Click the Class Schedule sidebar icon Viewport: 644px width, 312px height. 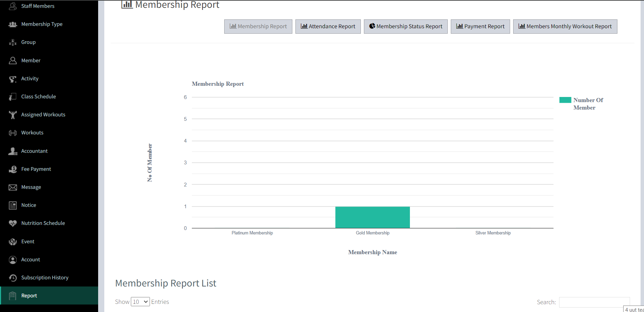coord(13,97)
